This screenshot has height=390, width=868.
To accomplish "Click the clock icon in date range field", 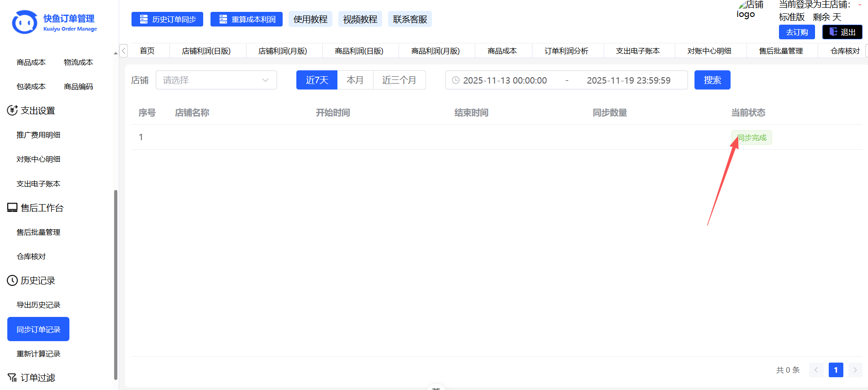I will pyautogui.click(x=455, y=80).
